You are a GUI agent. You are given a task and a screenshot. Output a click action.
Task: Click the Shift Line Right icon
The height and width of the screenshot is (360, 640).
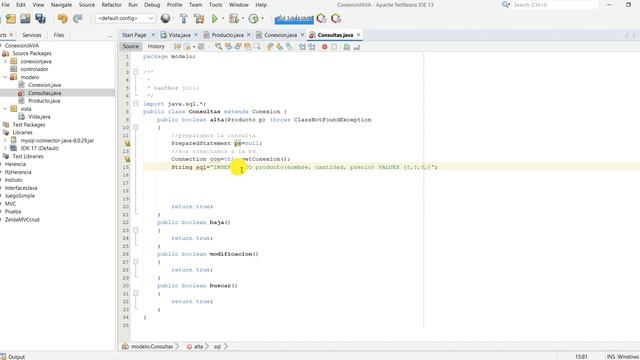(312, 47)
